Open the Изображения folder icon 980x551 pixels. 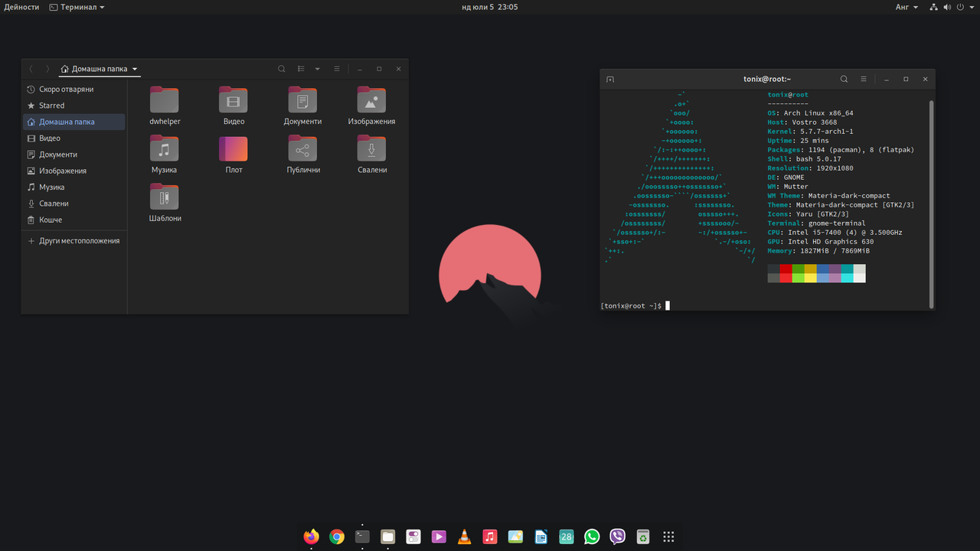(x=371, y=106)
